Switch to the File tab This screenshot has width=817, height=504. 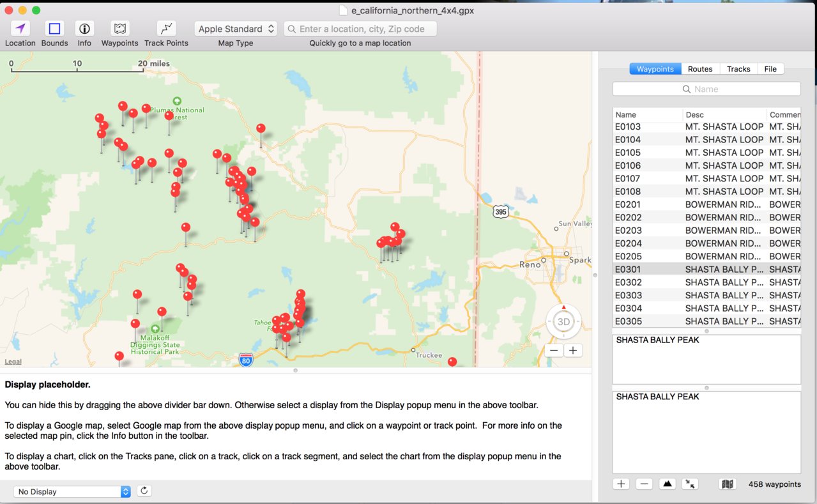pos(771,69)
